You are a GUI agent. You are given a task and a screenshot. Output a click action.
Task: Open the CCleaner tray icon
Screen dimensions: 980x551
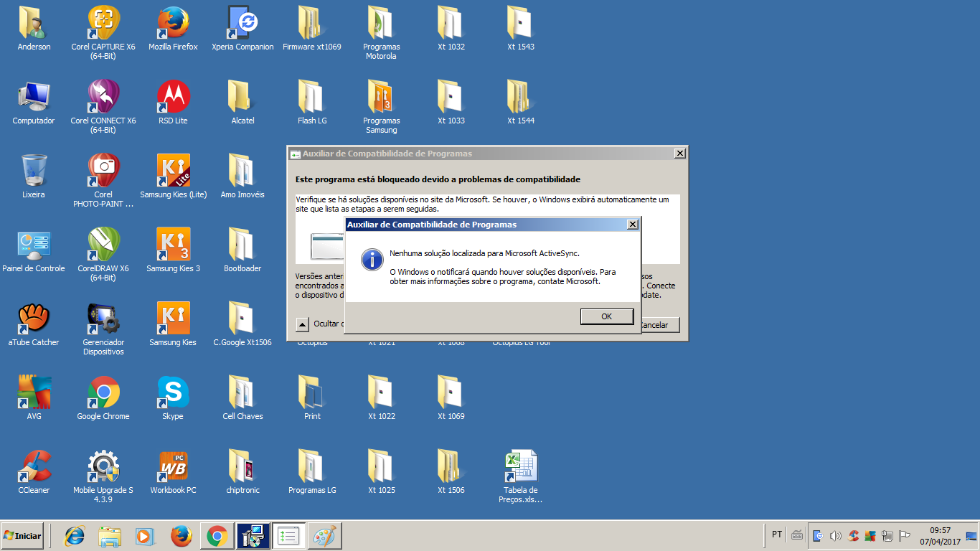[x=853, y=536]
